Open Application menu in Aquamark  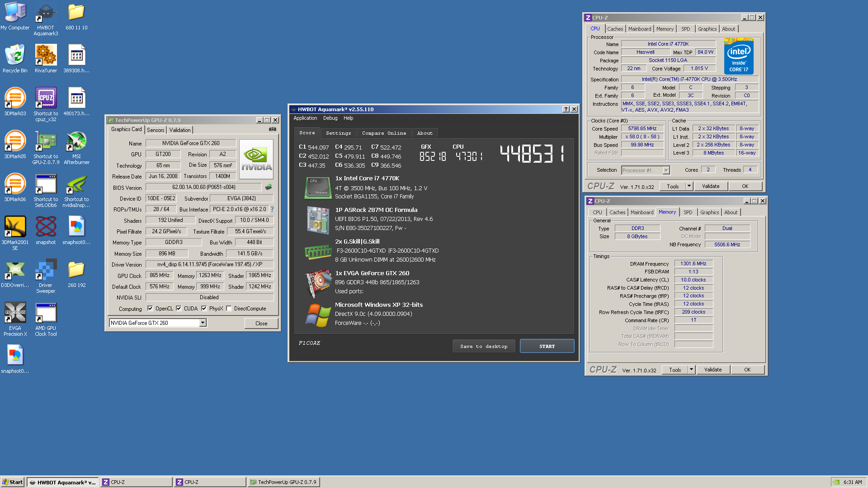pyautogui.click(x=305, y=118)
